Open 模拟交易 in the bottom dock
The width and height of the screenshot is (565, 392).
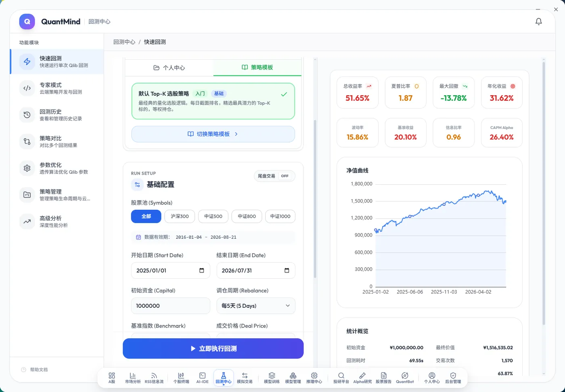pos(245,378)
